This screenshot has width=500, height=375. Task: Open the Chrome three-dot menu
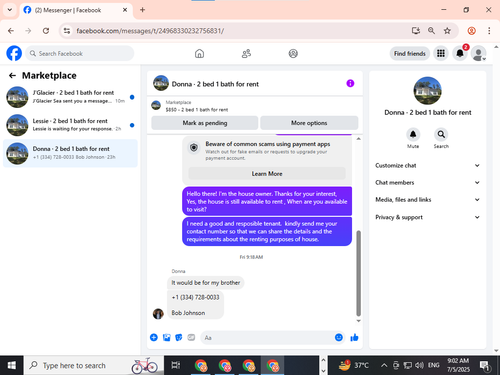[x=489, y=31]
